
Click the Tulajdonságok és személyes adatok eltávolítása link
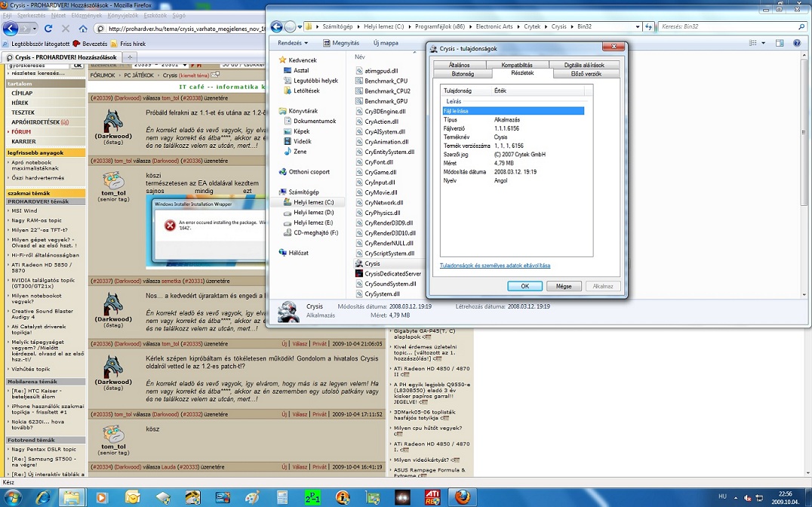(x=494, y=265)
